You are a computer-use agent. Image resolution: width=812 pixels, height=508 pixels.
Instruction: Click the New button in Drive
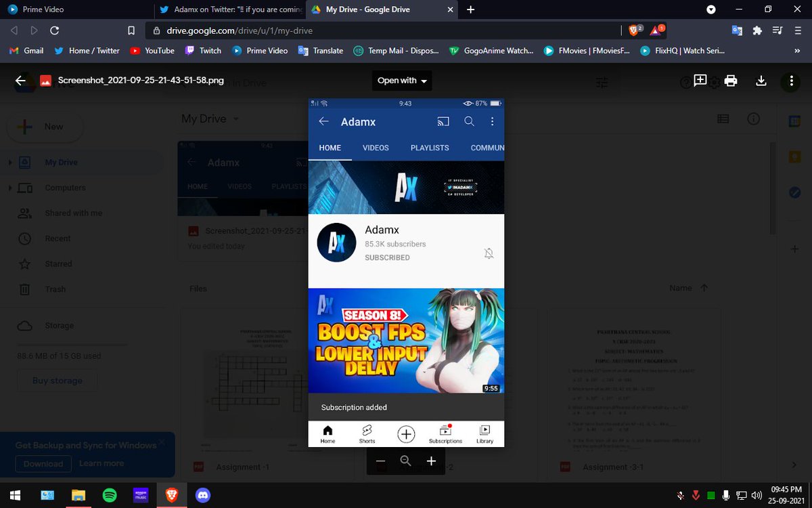pyautogui.click(x=45, y=127)
